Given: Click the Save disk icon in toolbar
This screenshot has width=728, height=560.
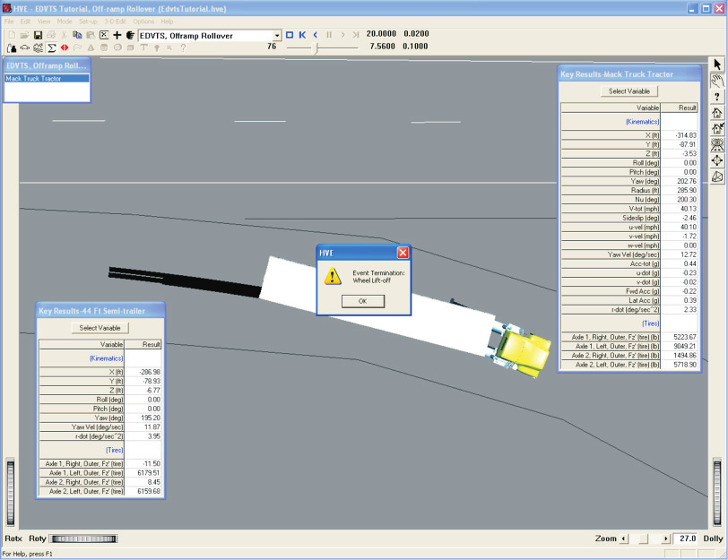Looking at the screenshot, I should (x=38, y=35).
